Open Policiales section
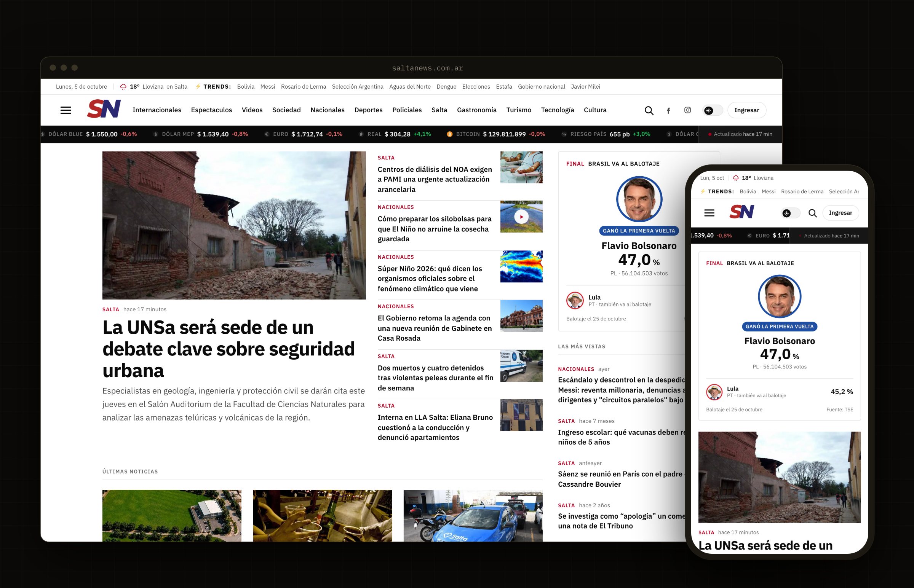This screenshot has width=914, height=588. tap(407, 110)
